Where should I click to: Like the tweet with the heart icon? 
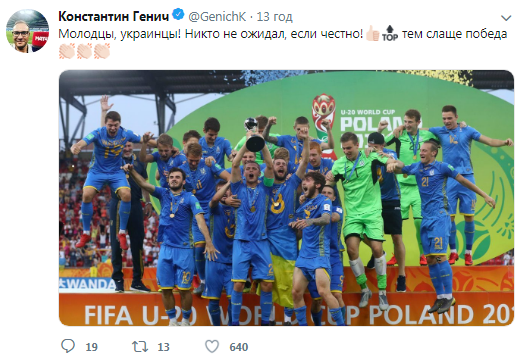point(212,346)
